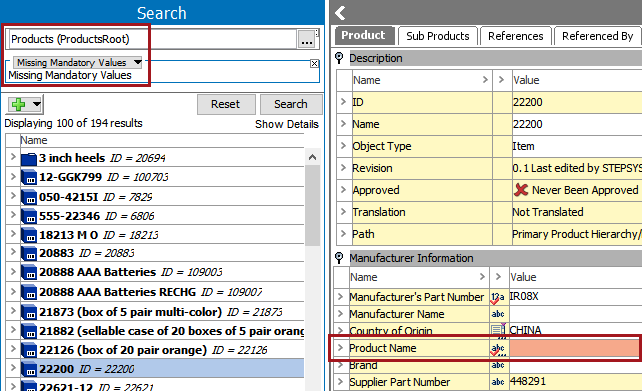Switch to the Sub Products tab

click(438, 36)
